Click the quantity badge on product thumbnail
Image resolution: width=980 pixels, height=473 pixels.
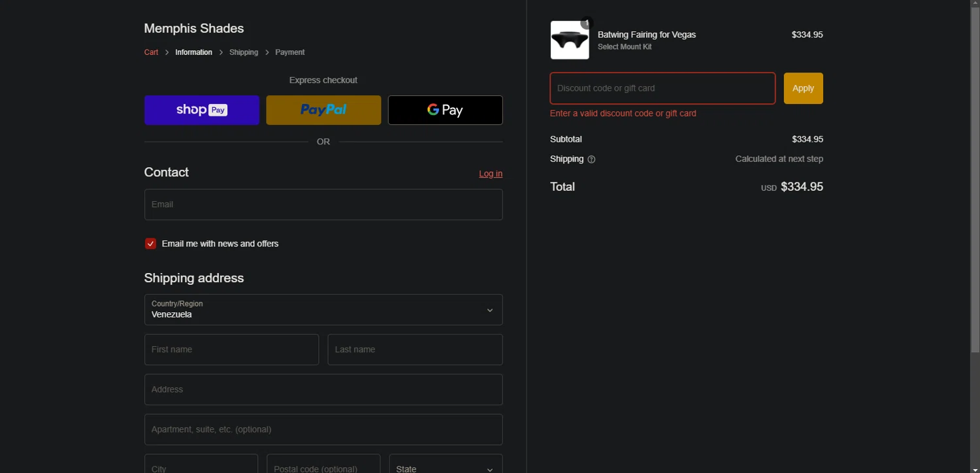coord(587,23)
